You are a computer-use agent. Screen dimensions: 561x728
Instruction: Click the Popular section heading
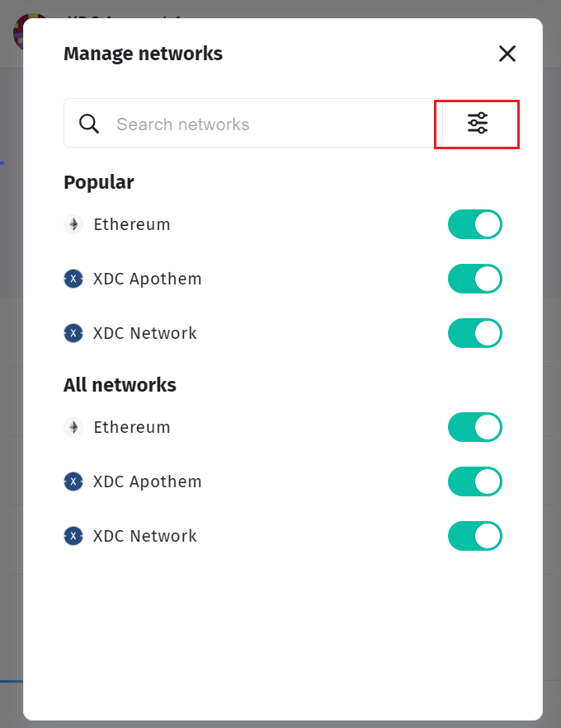pos(99,182)
